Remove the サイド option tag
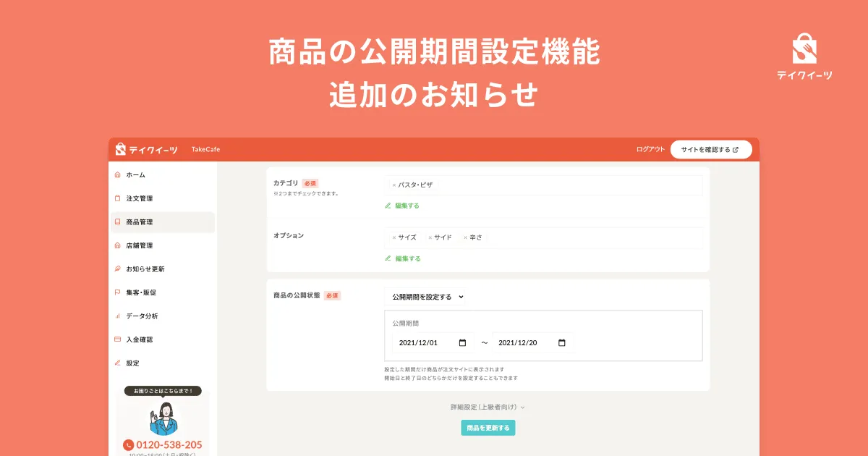868x456 pixels. click(430, 237)
